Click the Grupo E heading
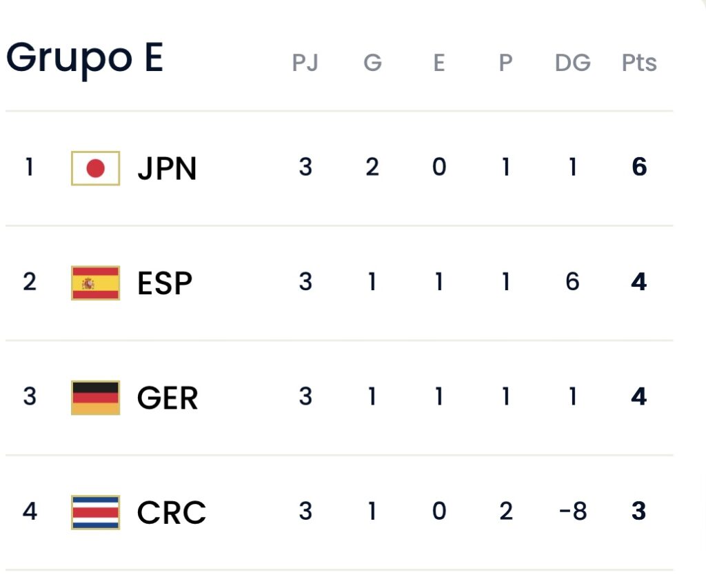Screen dimensions: 706x588 (x=85, y=59)
